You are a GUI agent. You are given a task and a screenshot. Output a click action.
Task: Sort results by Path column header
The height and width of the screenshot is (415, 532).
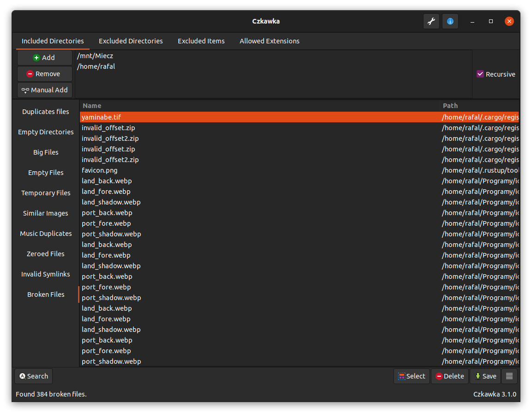[480, 106]
